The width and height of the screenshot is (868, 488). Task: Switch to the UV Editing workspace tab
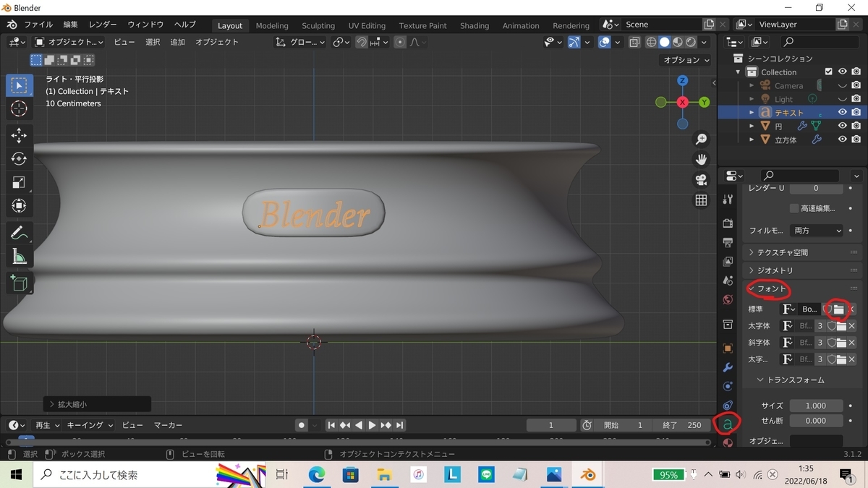(367, 25)
